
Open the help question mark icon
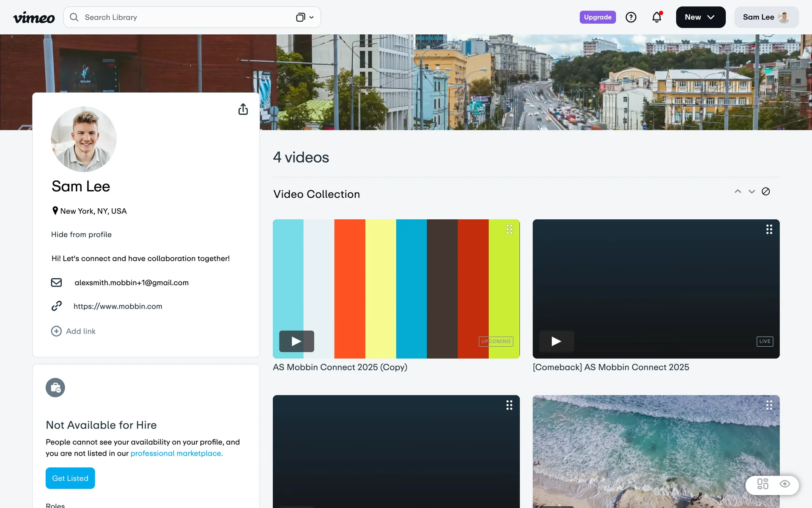631,17
